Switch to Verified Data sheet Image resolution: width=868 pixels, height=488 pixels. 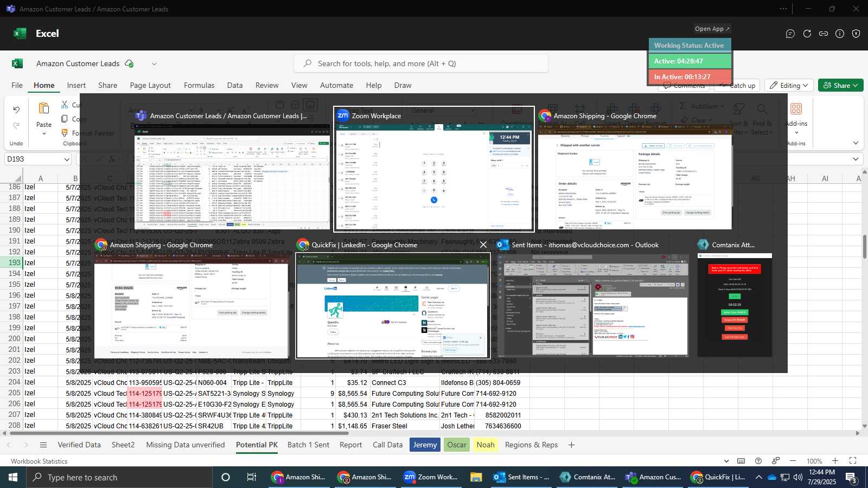click(79, 445)
